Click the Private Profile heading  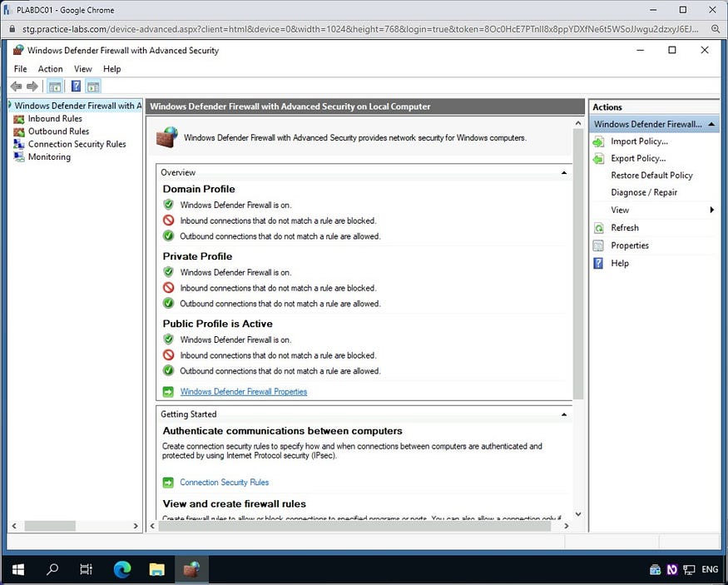(x=197, y=256)
